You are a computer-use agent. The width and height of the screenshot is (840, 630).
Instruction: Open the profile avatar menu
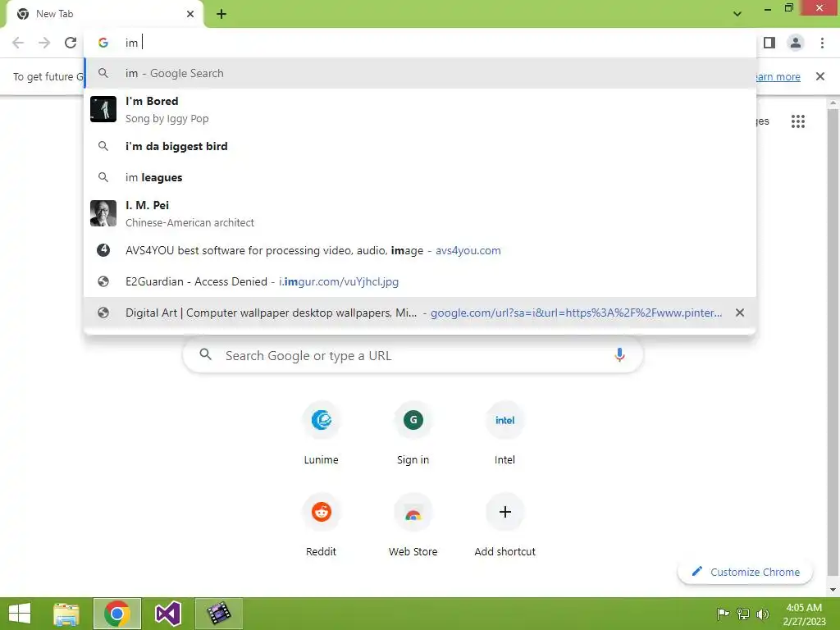796,43
